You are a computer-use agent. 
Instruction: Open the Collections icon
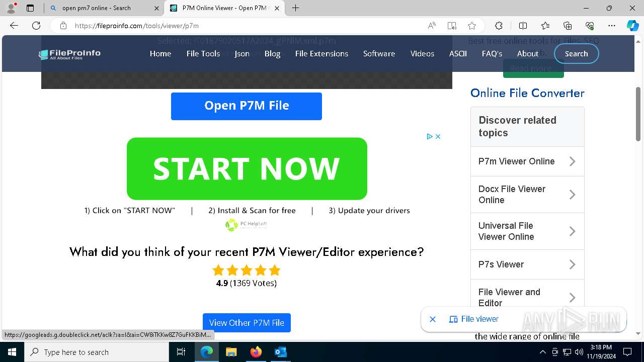568,26
